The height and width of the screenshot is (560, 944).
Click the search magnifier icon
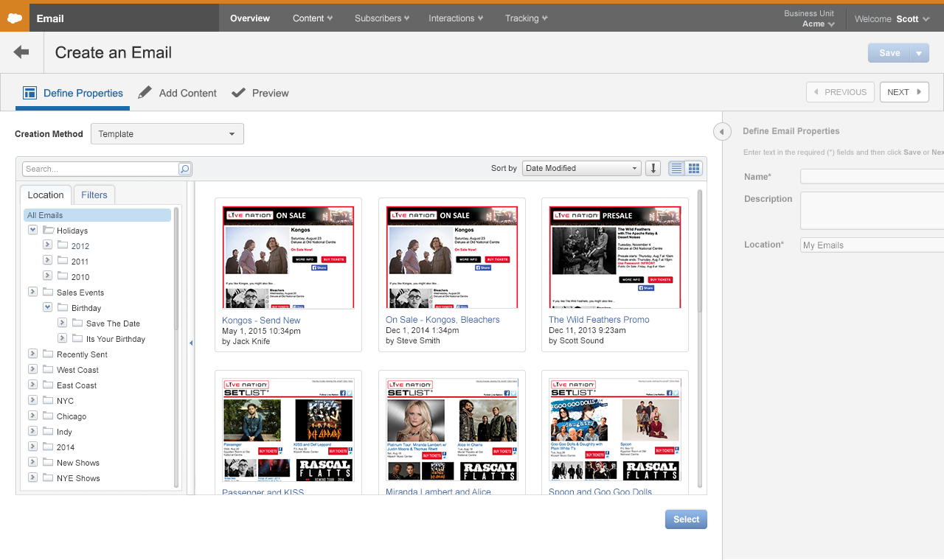[x=184, y=169]
